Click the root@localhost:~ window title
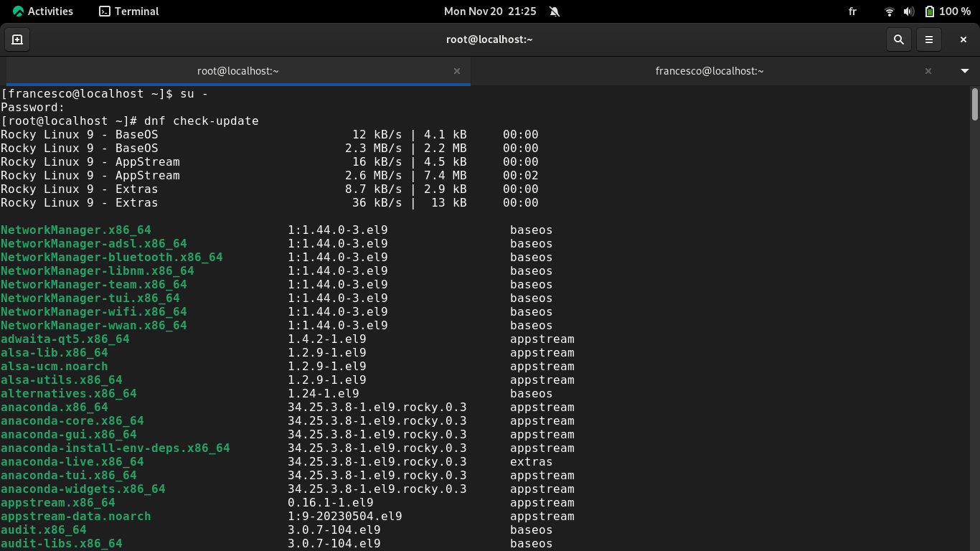Screen dimensions: 980x551 tap(489, 39)
